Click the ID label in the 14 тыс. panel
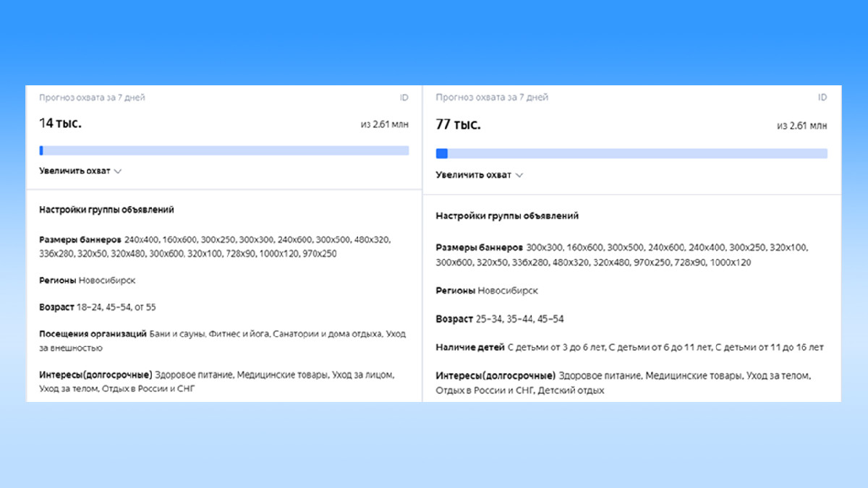868x488 pixels. (404, 98)
